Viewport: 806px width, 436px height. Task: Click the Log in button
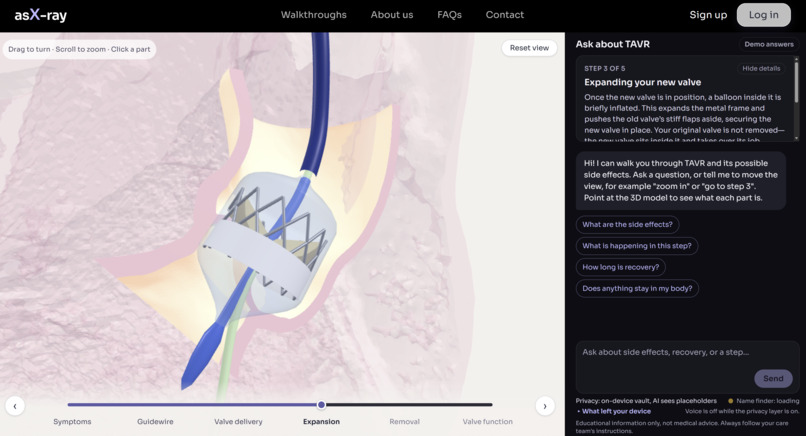763,15
